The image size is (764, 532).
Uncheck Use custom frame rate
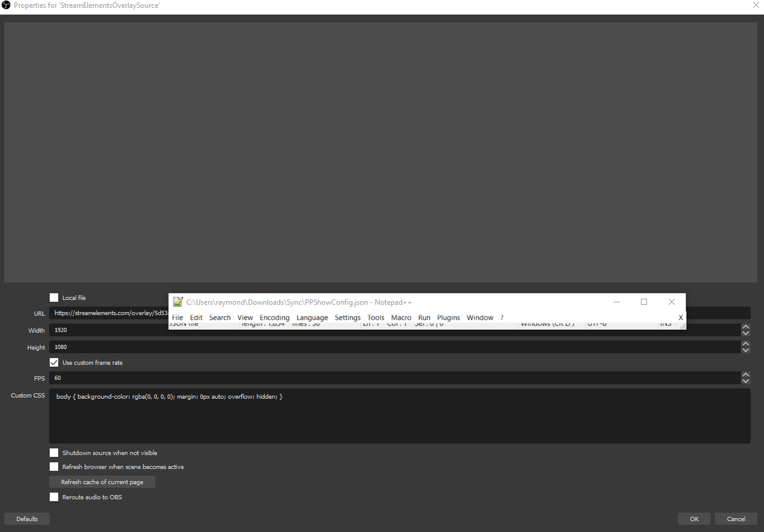54,362
